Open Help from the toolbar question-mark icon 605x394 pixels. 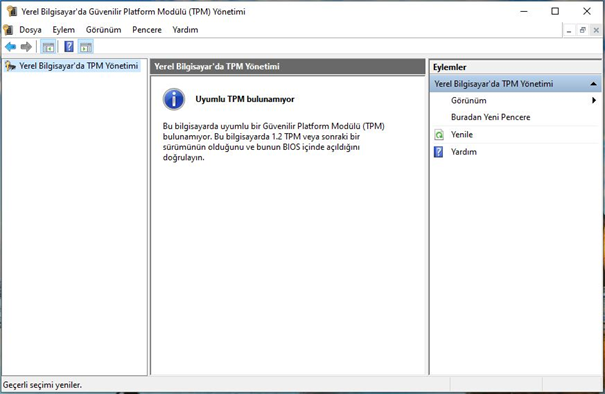pos(69,47)
